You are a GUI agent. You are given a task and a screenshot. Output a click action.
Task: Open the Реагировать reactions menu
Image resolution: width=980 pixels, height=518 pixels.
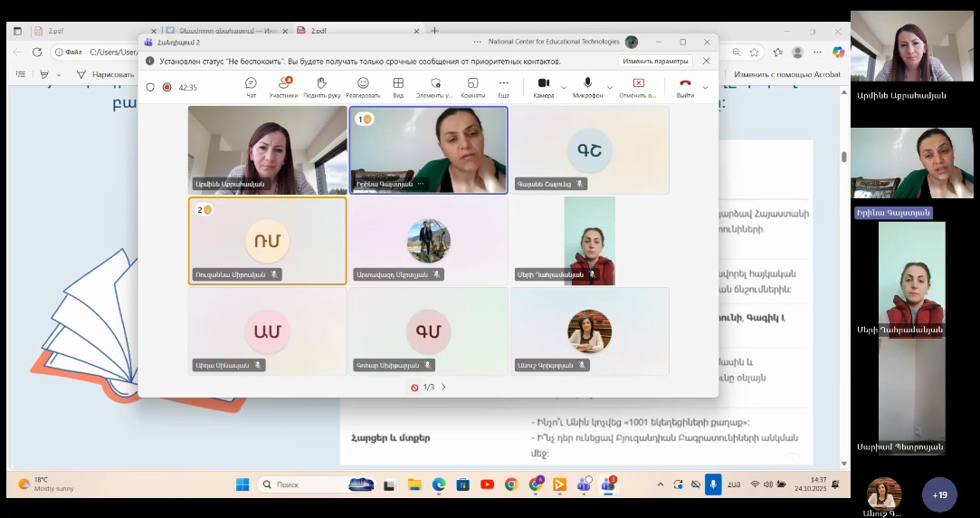click(362, 87)
